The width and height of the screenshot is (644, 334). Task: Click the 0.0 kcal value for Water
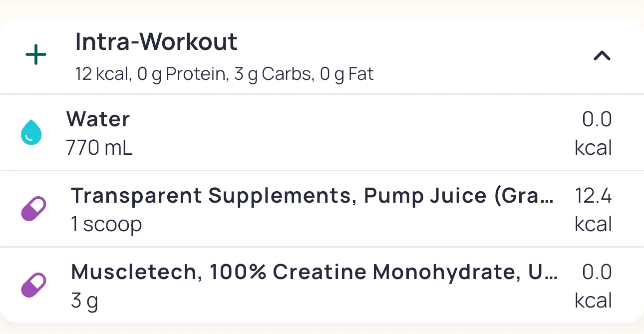tap(593, 133)
